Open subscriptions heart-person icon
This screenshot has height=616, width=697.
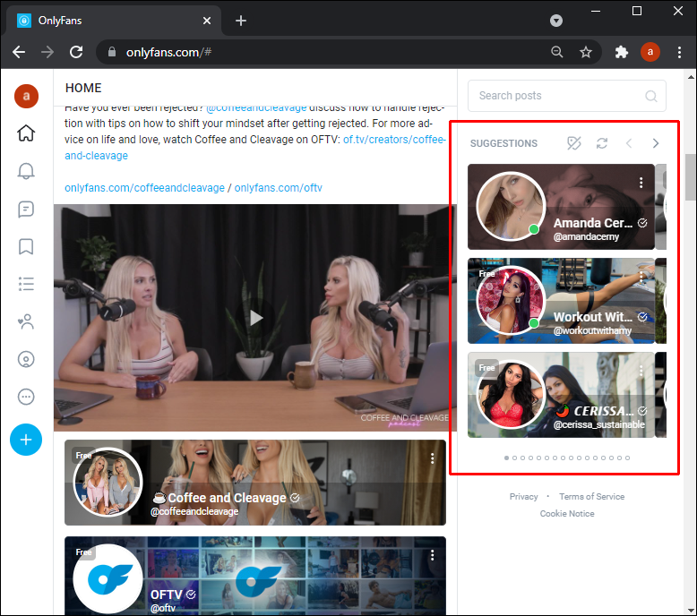tap(26, 321)
